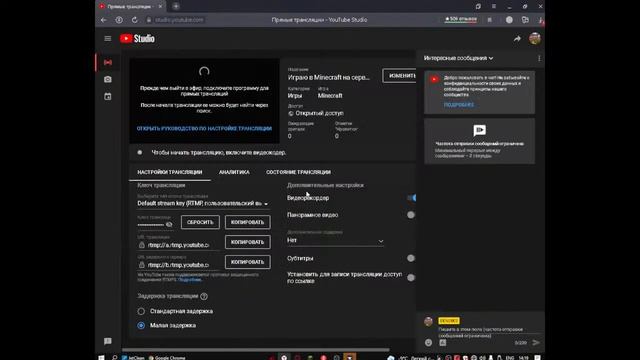Open the emoji picker in the chat box
The width and height of the screenshot is (640, 360).
click(428, 342)
